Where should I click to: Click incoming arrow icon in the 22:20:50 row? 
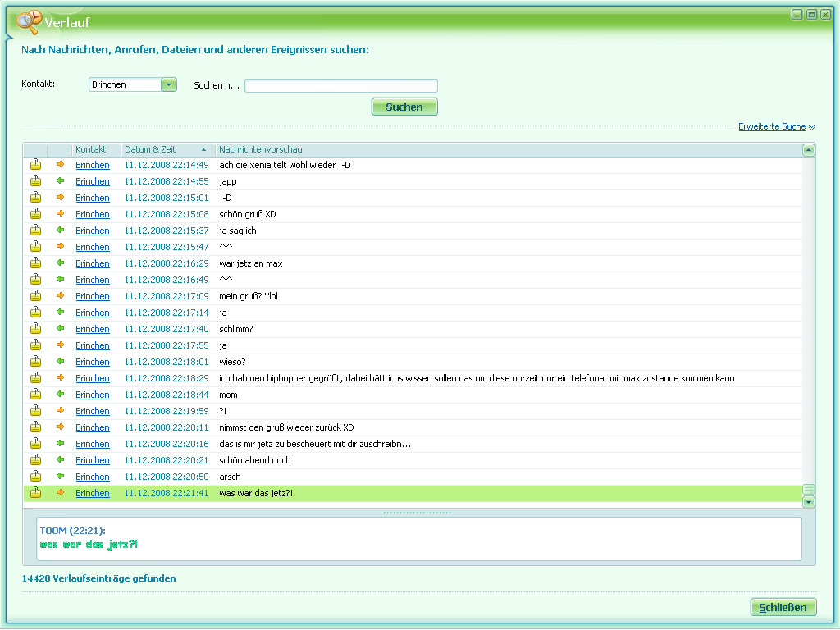(60, 477)
